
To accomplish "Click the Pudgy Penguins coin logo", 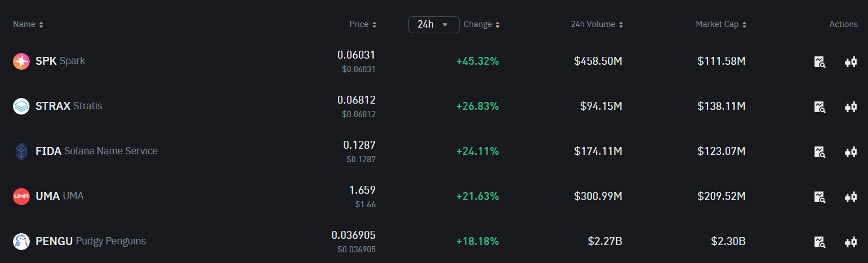I will [21, 242].
